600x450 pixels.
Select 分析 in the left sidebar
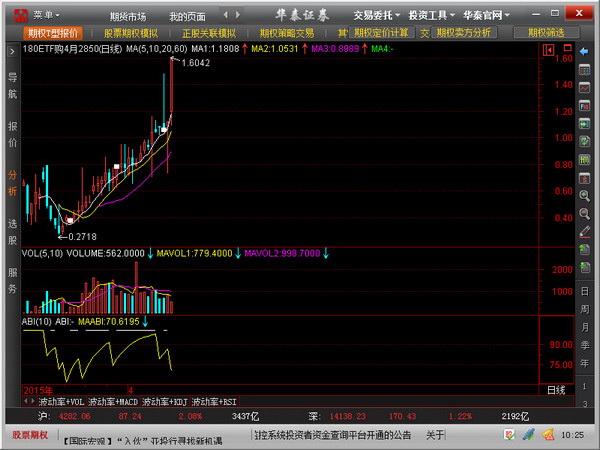tap(13, 183)
